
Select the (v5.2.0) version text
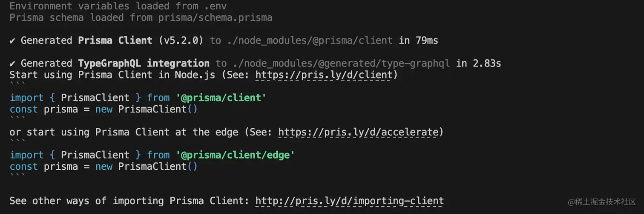pos(184,40)
